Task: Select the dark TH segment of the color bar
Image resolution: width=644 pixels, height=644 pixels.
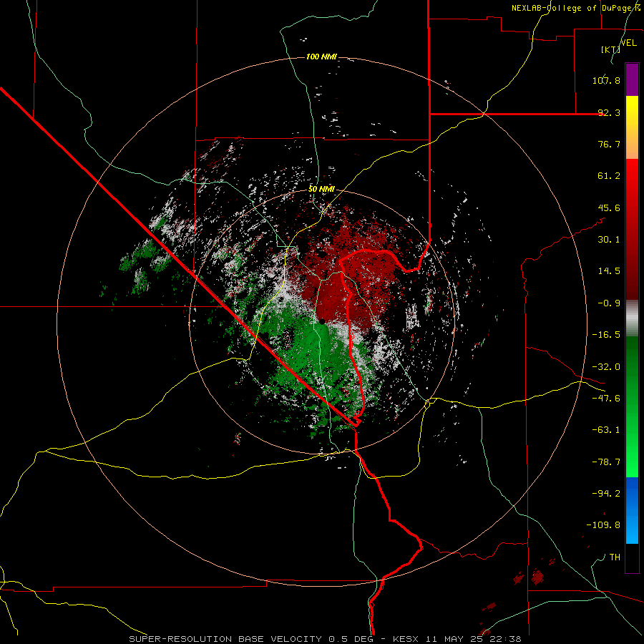Action: [x=632, y=558]
